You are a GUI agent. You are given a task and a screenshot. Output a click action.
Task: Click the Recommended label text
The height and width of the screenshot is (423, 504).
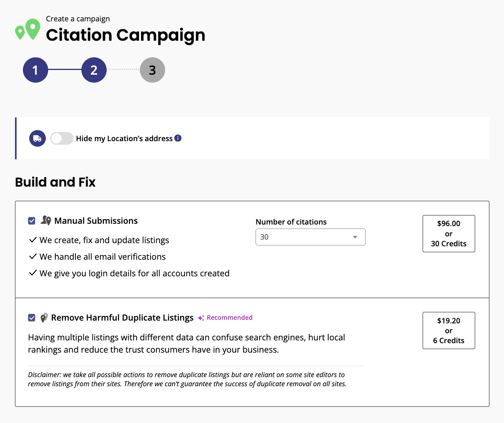[x=229, y=317]
